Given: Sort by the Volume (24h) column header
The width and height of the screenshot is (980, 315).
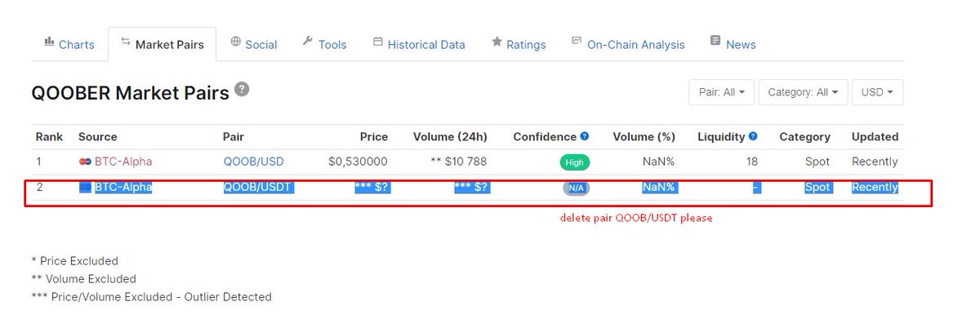Looking at the screenshot, I should [x=450, y=136].
